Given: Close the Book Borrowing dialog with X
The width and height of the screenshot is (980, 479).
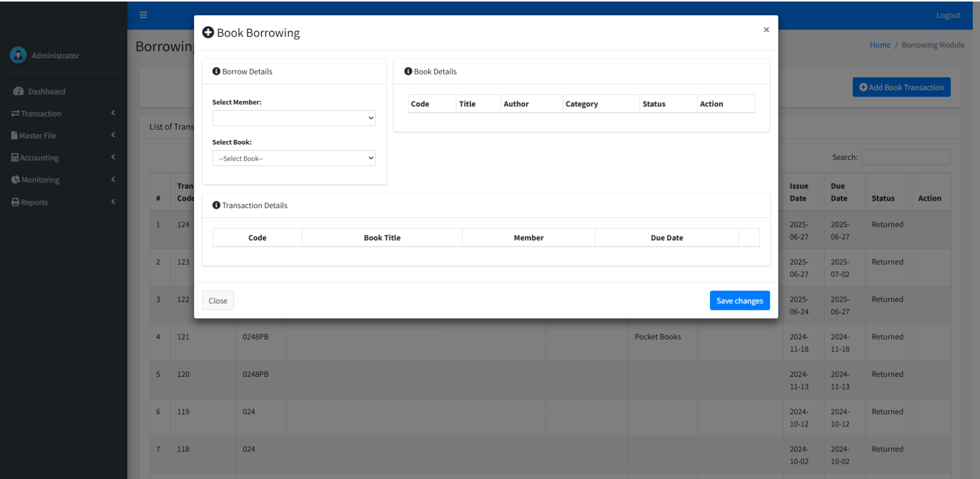Looking at the screenshot, I should 766,30.
